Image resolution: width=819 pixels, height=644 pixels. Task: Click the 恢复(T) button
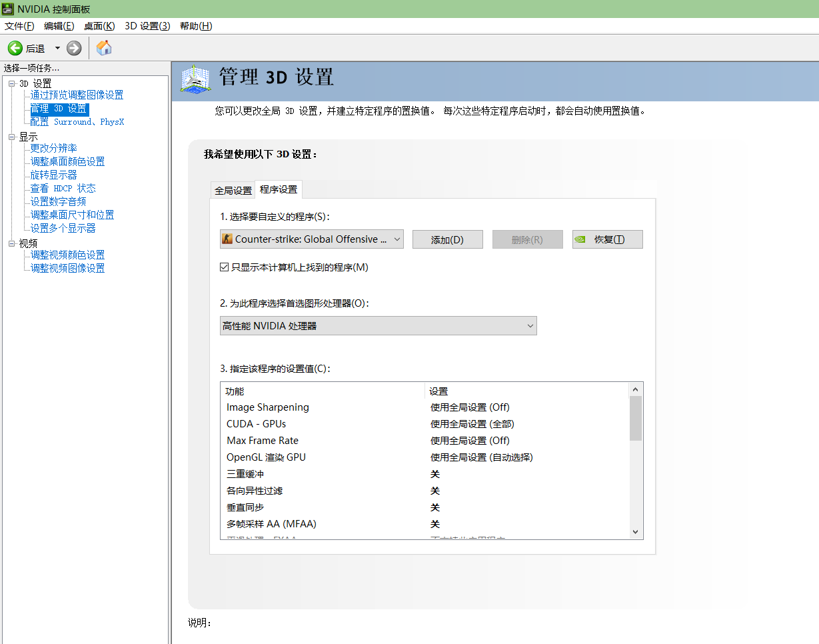(x=608, y=239)
